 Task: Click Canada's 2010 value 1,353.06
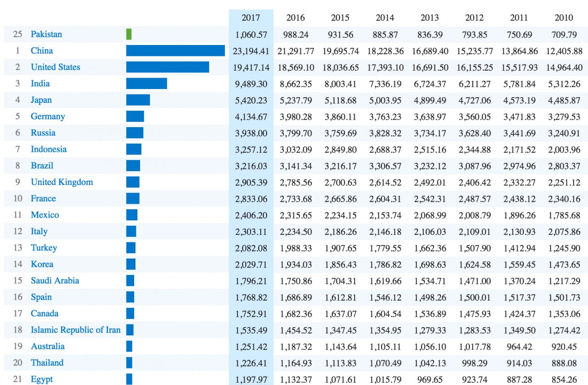[564, 314]
